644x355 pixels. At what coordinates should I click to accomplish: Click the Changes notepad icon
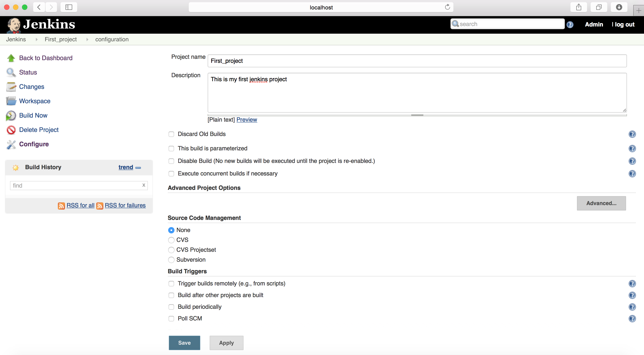pos(11,87)
